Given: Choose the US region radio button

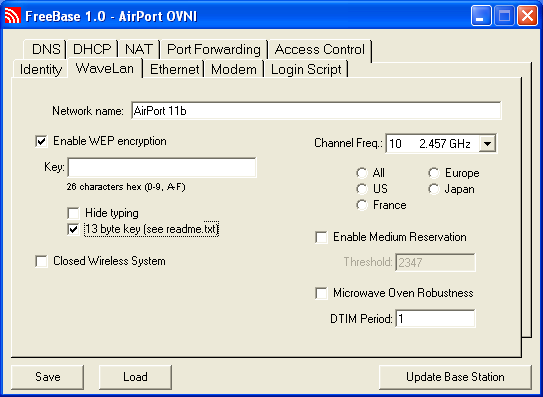Looking at the screenshot, I should click(362, 189).
